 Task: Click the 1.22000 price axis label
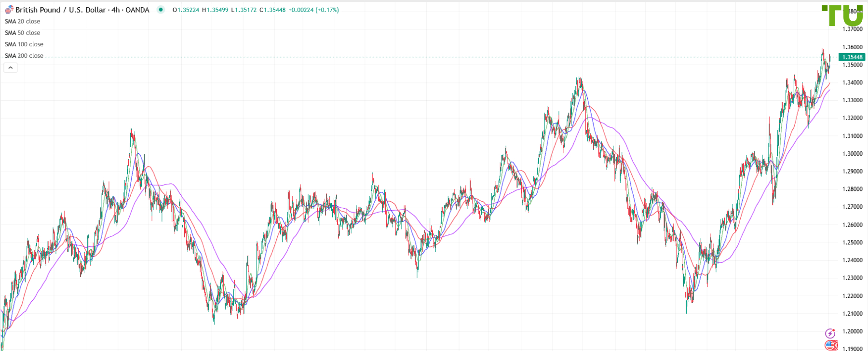coord(852,296)
